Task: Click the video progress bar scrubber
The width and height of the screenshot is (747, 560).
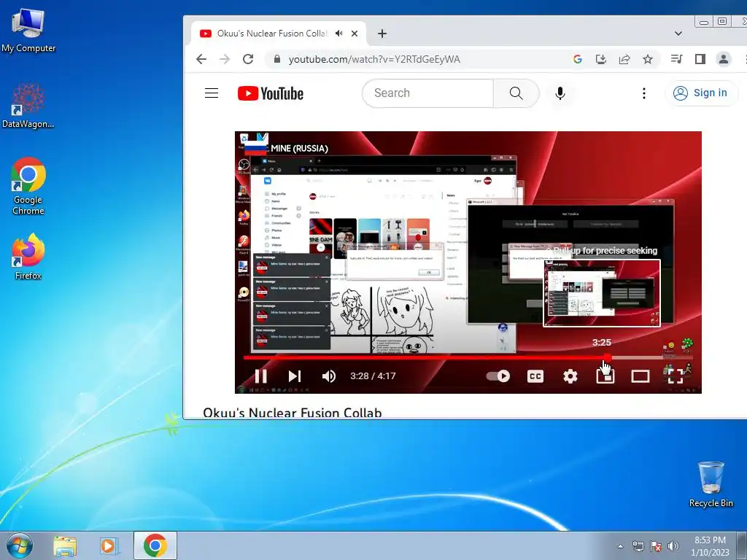Action: click(x=608, y=357)
